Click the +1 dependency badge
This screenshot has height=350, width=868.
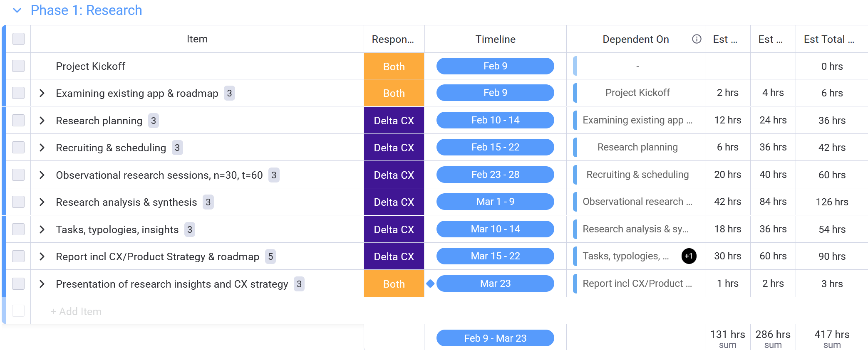coord(689,256)
